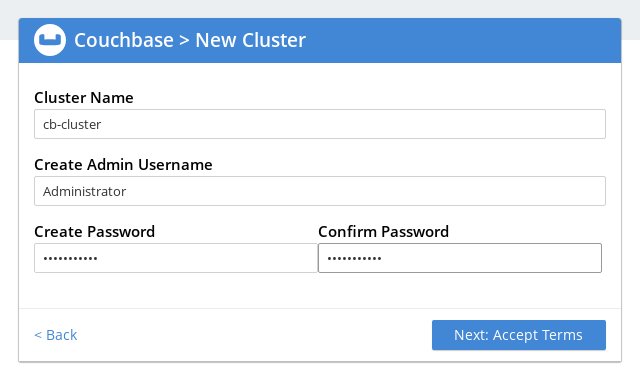640x380 pixels.
Task: Click the Create Admin Username label
Action: pyautogui.click(x=123, y=164)
